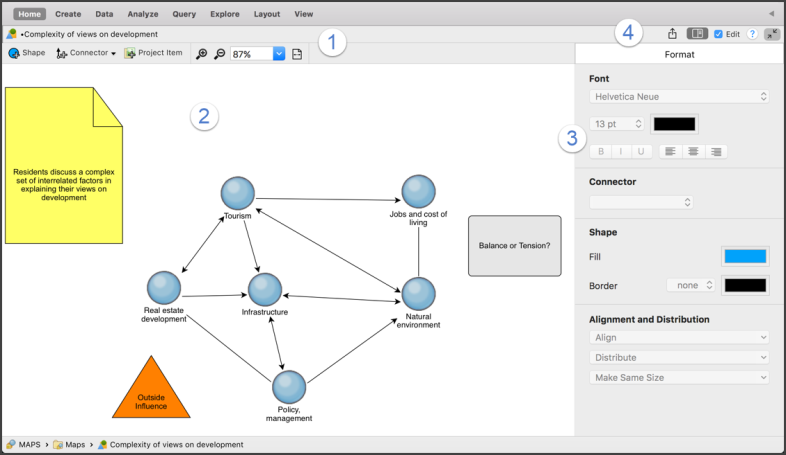Click the Maps folder breadcrumb

tap(70, 444)
